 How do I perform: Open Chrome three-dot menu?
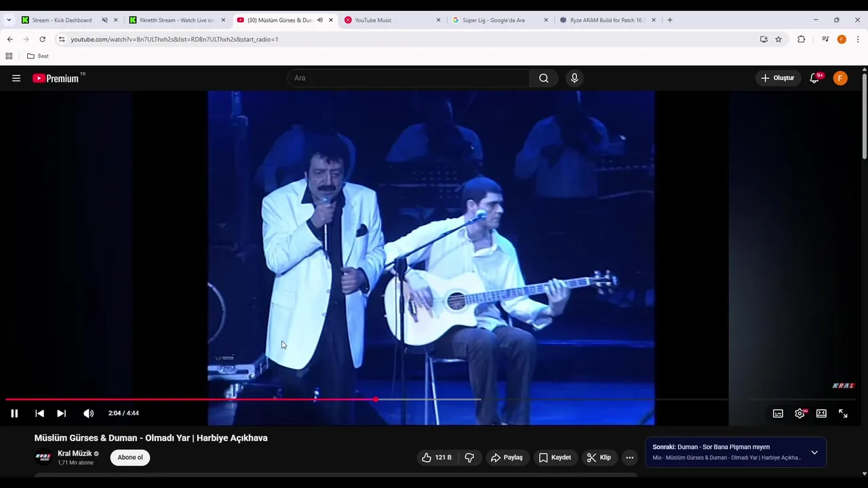[857, 39]
